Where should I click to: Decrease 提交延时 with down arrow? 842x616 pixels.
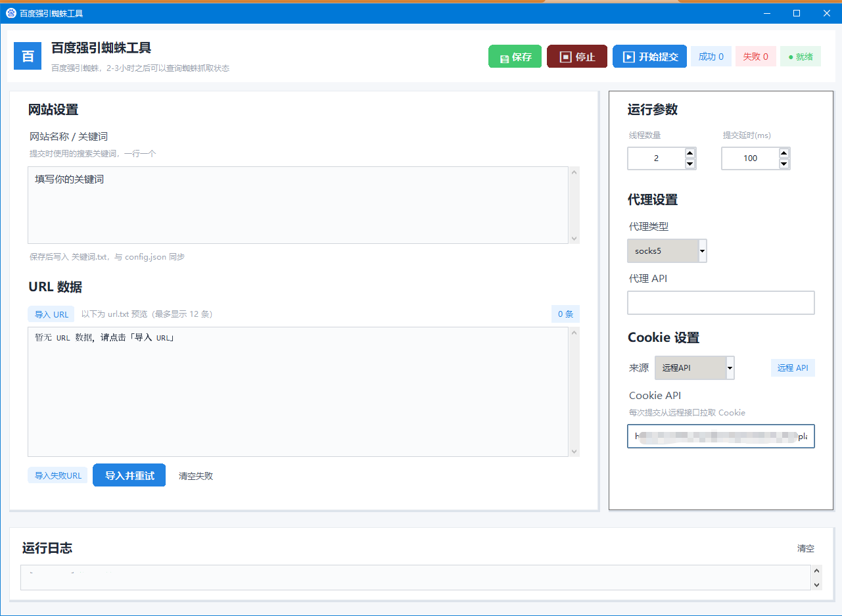coord(784,164)
